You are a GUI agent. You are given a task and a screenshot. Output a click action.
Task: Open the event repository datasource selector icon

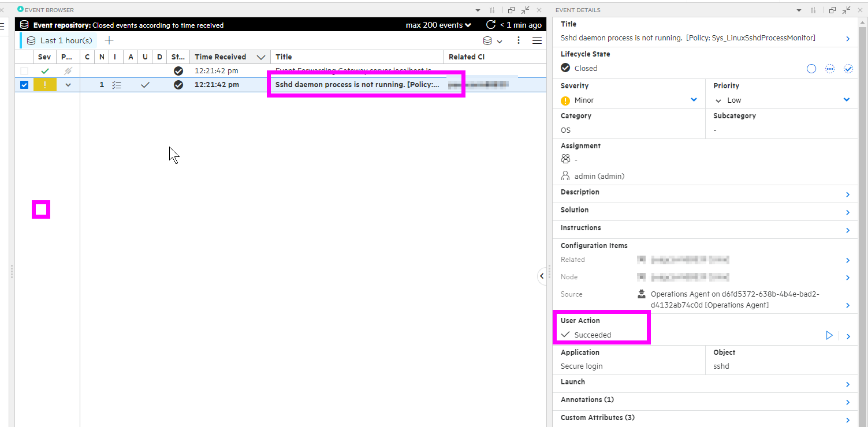[x=488, y=40]
